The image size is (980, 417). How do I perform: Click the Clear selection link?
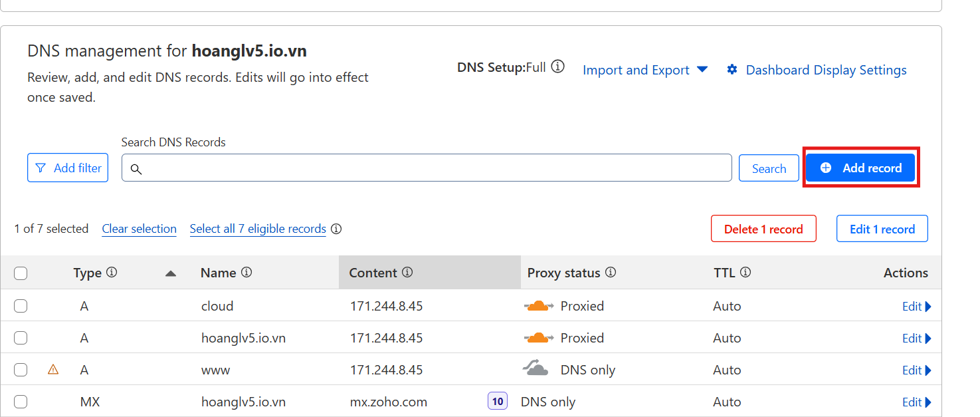point(139,229)
